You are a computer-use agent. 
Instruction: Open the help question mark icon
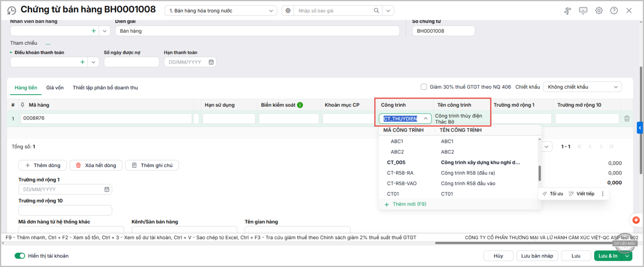click(614, 11)
